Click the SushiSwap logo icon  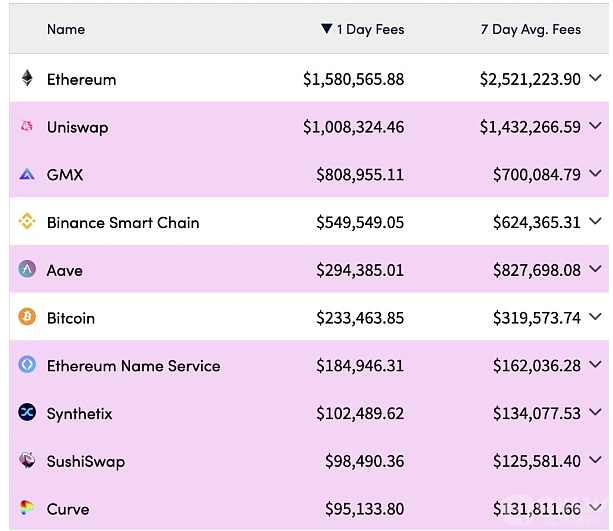[27, 460]
